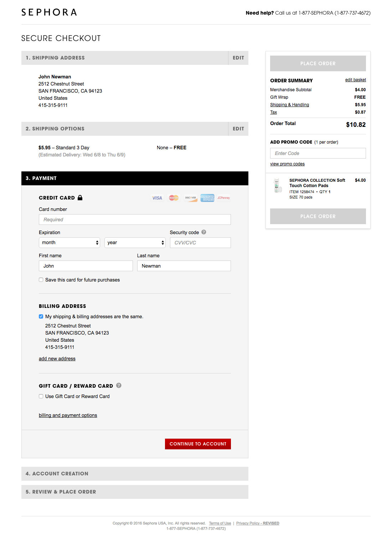Image resolution: width=392 pixels, height=542 pixels.
Task: Enable save this card for future purchases
Action: pos(41,280)
